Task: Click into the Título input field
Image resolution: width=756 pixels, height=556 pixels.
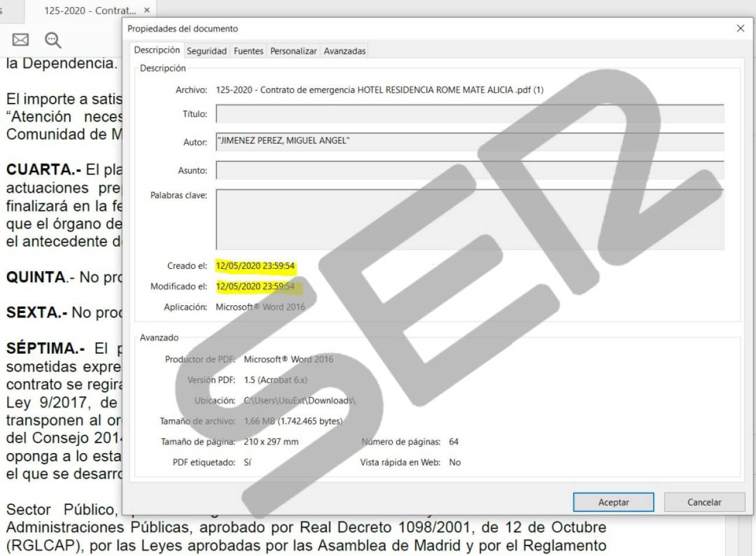Action: tap(470, 113)
